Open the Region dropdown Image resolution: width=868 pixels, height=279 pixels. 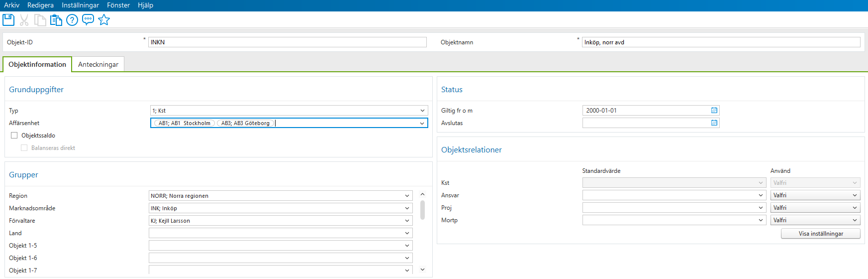(x=407, y=196)
